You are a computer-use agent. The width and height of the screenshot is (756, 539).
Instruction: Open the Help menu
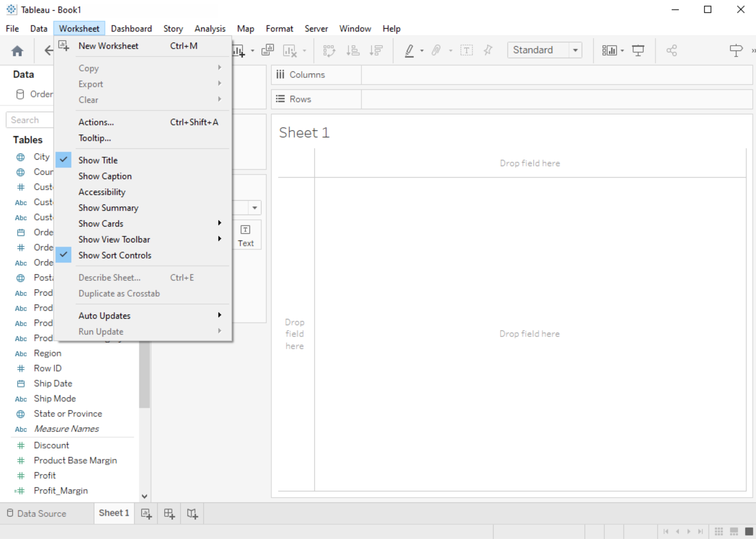(391, 29)
